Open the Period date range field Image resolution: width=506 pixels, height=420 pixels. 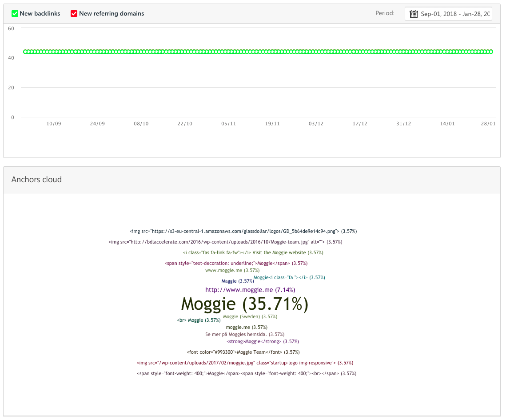[448, 14]
